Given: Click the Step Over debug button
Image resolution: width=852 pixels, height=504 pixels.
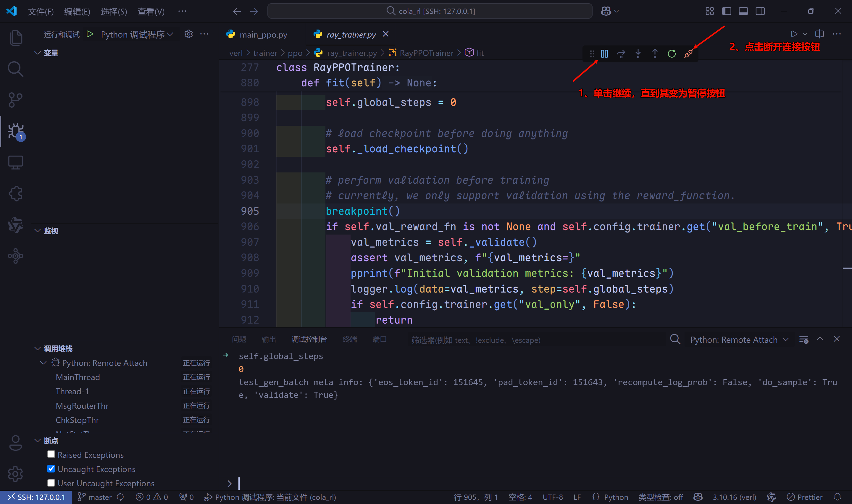Looking at the screenshot, I should coord(621,54).
